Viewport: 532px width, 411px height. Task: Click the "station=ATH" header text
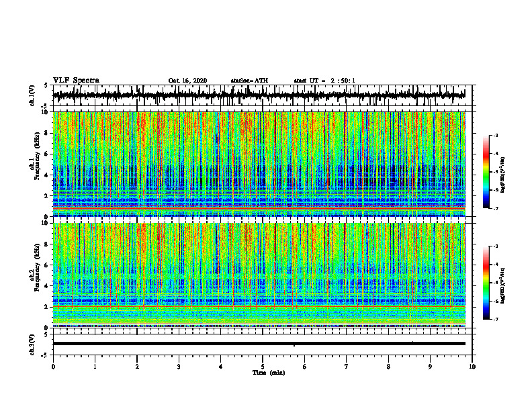click(249, 81)
